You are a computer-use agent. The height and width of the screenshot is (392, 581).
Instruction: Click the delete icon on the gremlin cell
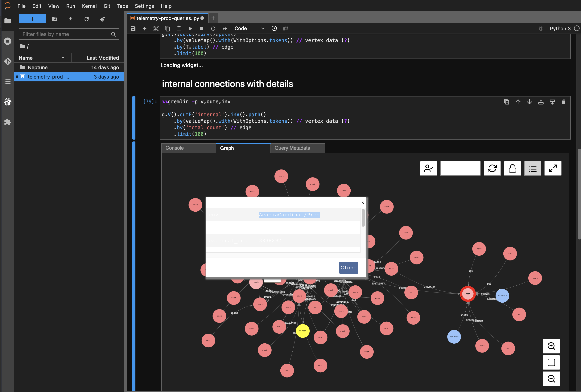pyautogui.click(x=564, y=102)
